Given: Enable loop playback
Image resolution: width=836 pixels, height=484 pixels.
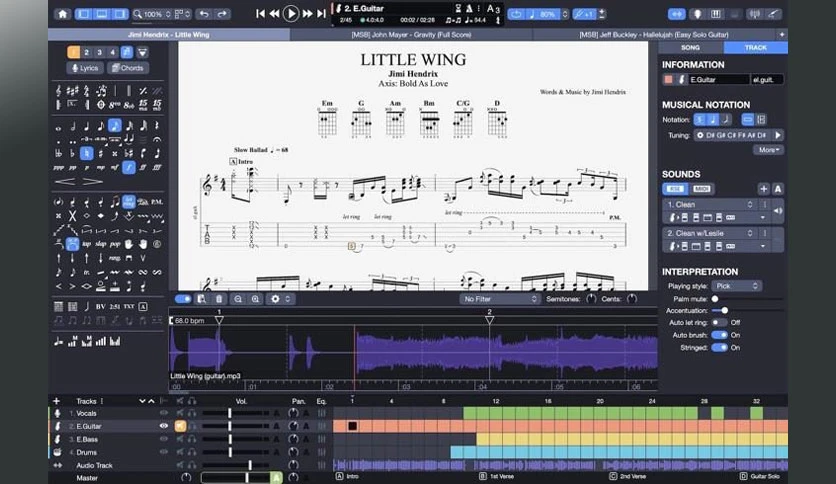Looking at the screenshot, I should pyautogui.click(x=516, y=14).
